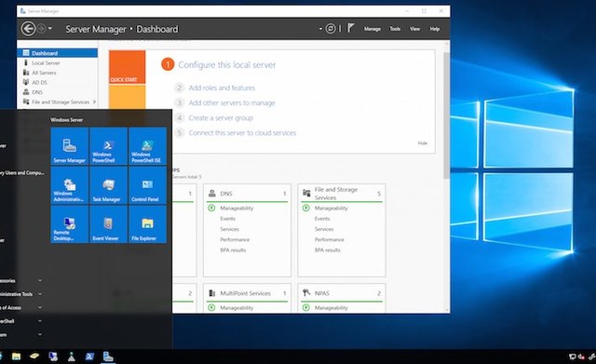Open the Windows PowerShell ISE tile
This screenshot has width=596, height=364.
[147, 146]
